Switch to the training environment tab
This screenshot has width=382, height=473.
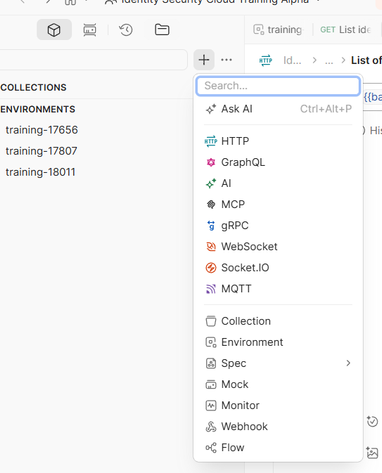coord(278,30)
